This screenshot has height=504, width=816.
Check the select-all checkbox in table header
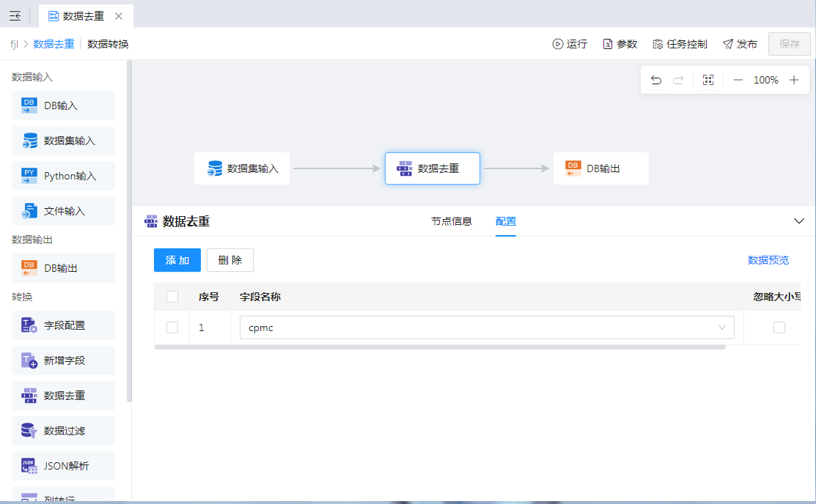click(172, 297)
